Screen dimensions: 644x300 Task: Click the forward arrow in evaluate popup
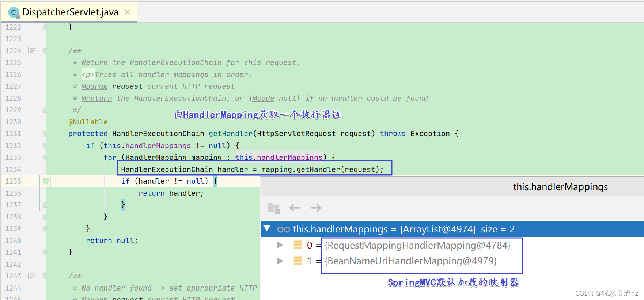coord(316,208)
